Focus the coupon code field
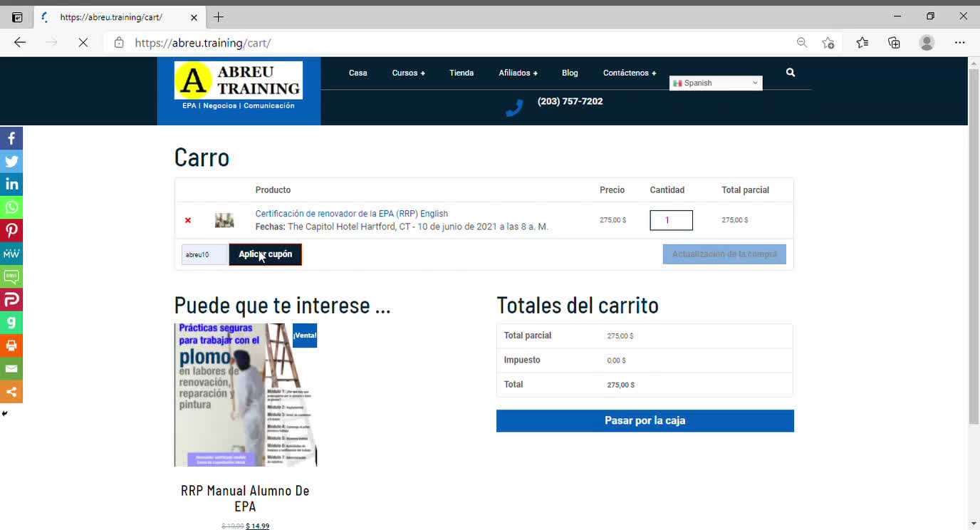Screen dimensions: 980x530 click(204, 254)
